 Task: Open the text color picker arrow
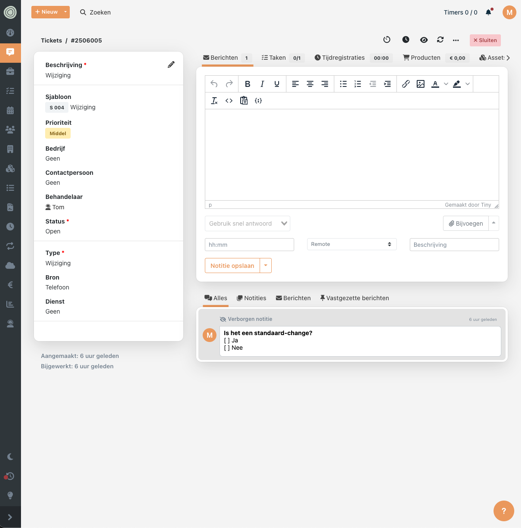tap(446, 84)
